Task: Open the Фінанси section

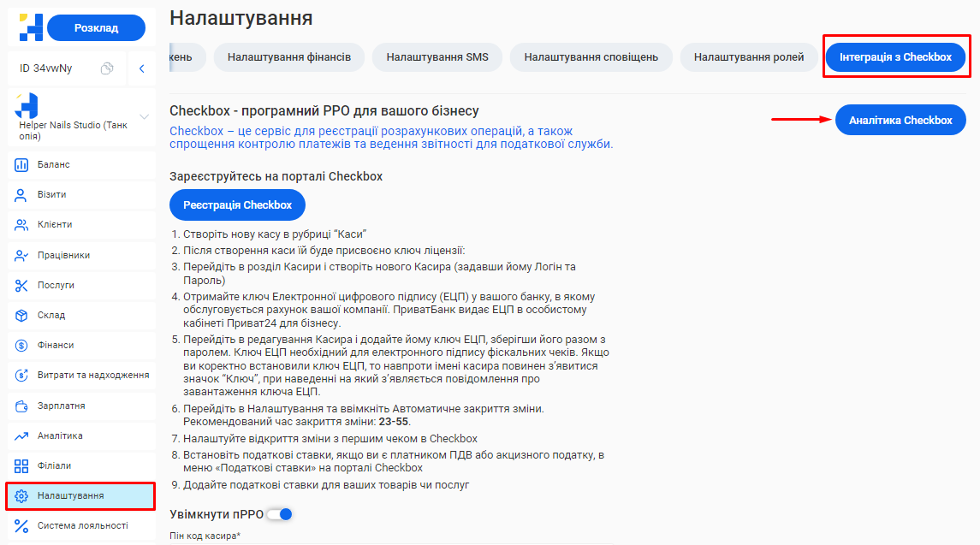Action: pyautogui.click(x=55, y=345)
